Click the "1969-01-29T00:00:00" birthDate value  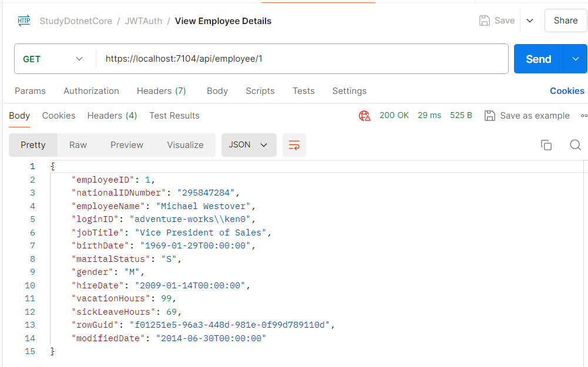(x=195, y=245)
